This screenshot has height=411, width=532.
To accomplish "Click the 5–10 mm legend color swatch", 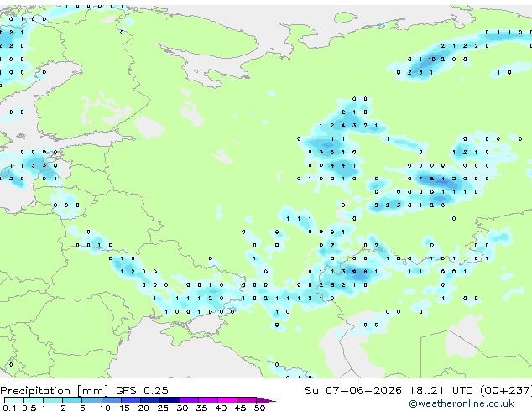I will [x=91, y=400].
